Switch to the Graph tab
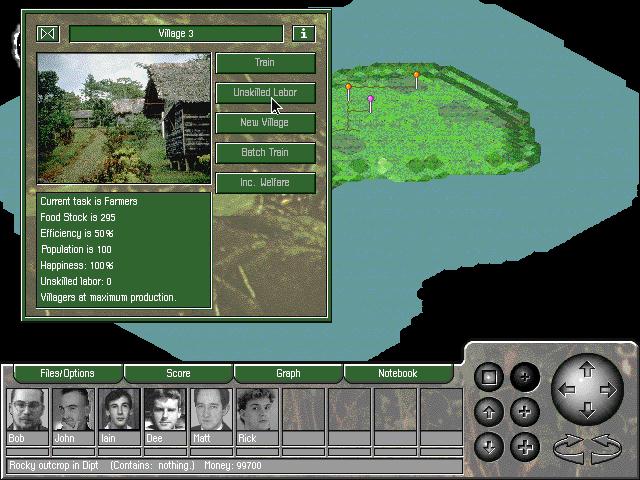640x480 pixels. point(288,373)
